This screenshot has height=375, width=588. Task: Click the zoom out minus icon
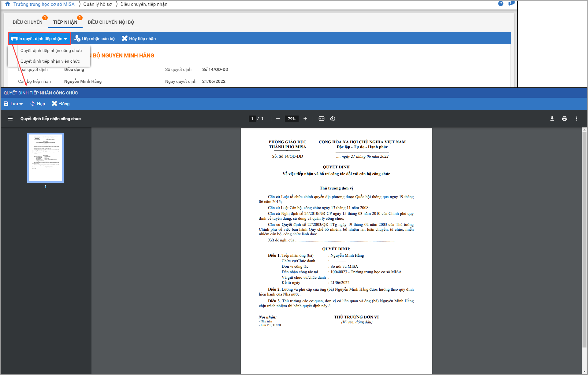pos(278,119)
